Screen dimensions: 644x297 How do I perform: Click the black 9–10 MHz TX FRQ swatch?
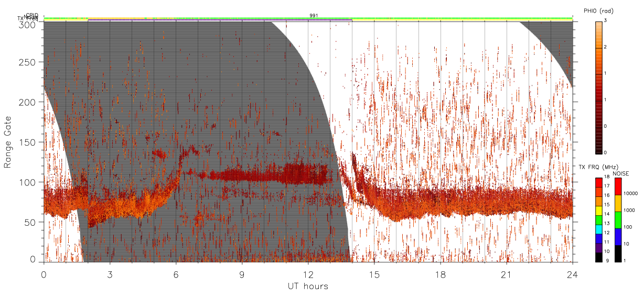click(x=599, y=257)
